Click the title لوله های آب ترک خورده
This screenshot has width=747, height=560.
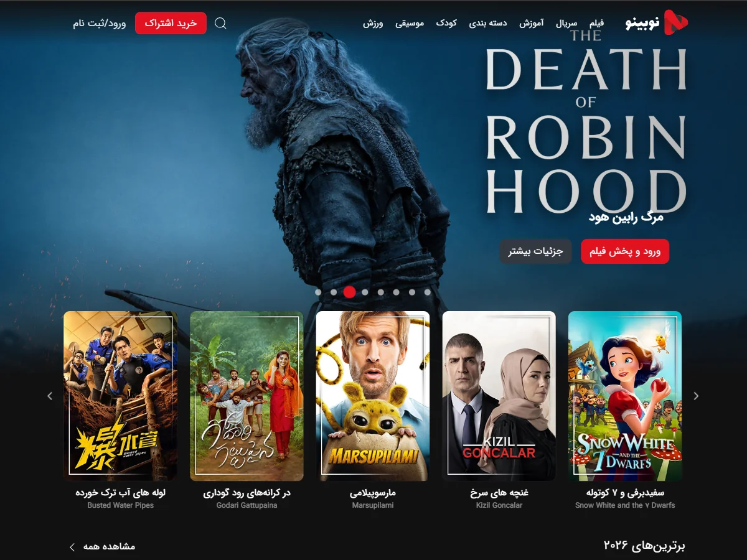121,493
